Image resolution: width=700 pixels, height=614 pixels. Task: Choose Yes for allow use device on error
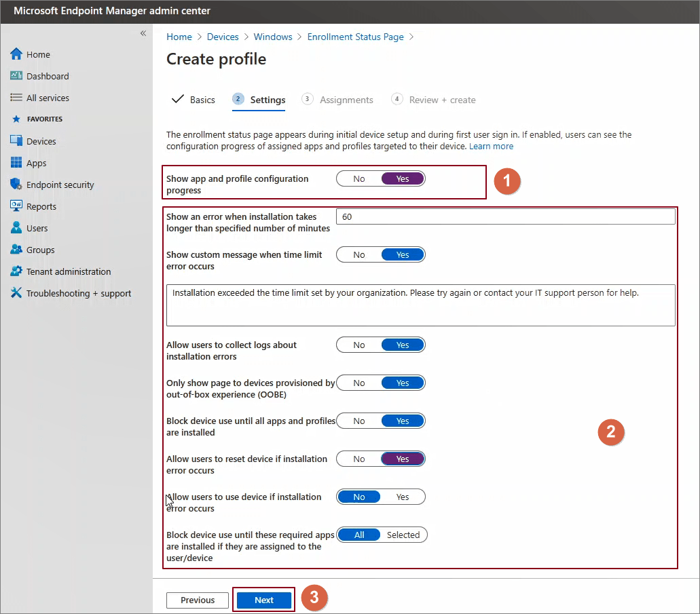[403, 497]
